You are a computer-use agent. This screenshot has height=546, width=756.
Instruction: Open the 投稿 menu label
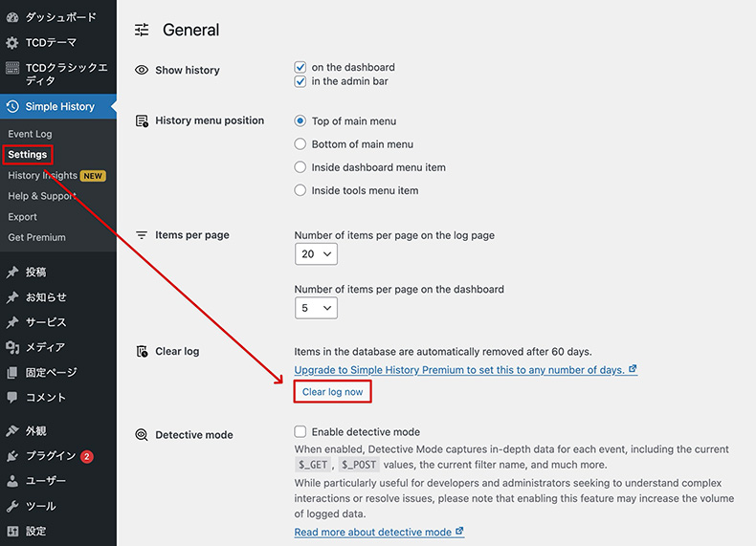coord(35,273)
